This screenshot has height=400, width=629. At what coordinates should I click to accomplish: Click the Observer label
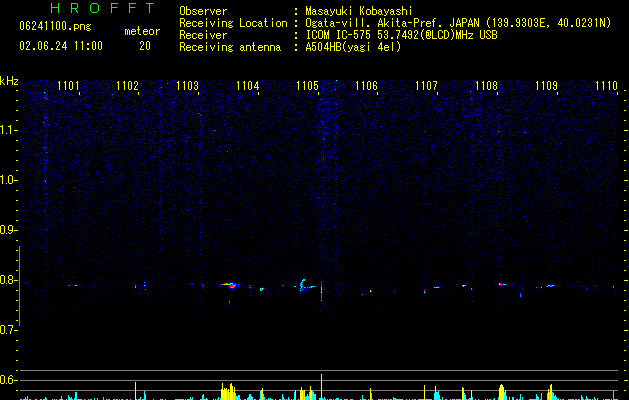(x=203, y=11)
